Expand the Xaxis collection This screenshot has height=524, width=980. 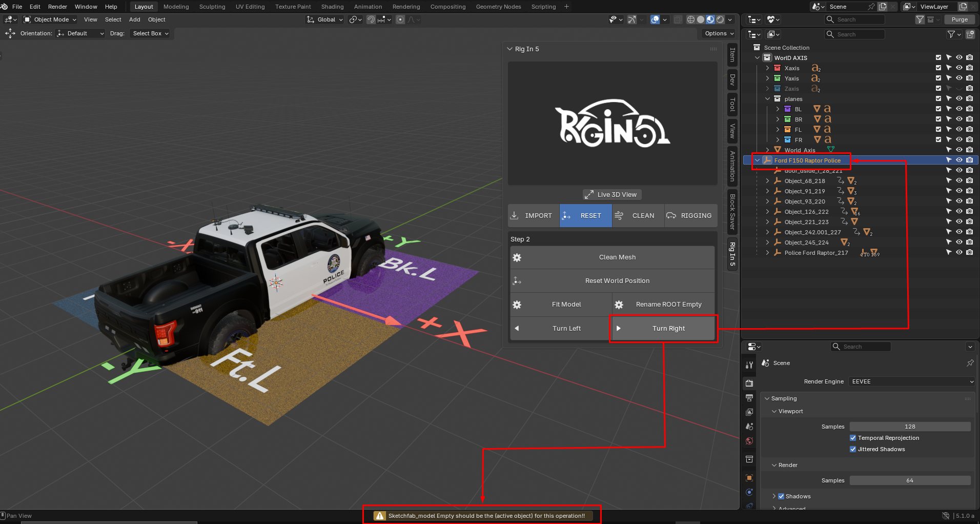[767, 68]
